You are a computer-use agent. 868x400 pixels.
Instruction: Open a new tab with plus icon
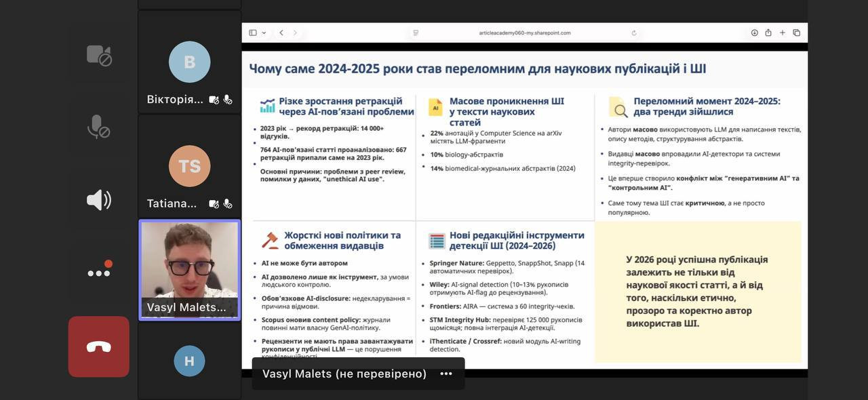(783, 33)
